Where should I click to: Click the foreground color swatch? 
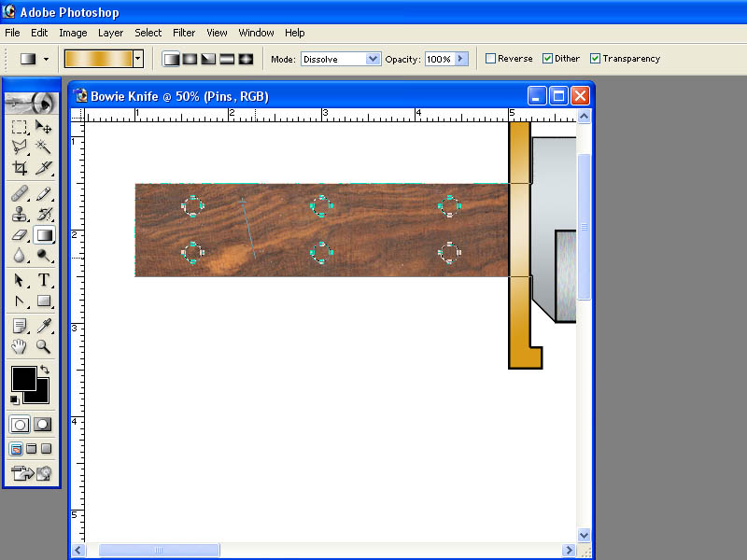(24, 379)
